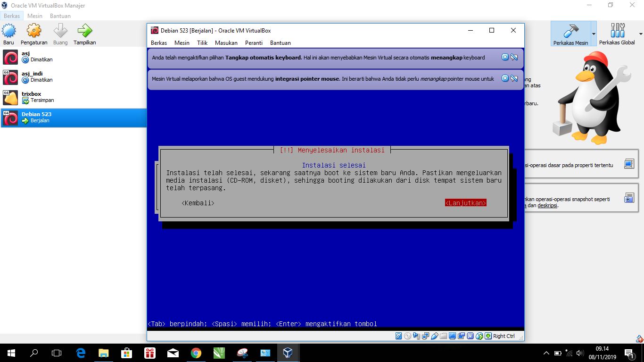644x362 pixels.
Task: Click the machine details icon in the tools card
Action: [629, 164]
